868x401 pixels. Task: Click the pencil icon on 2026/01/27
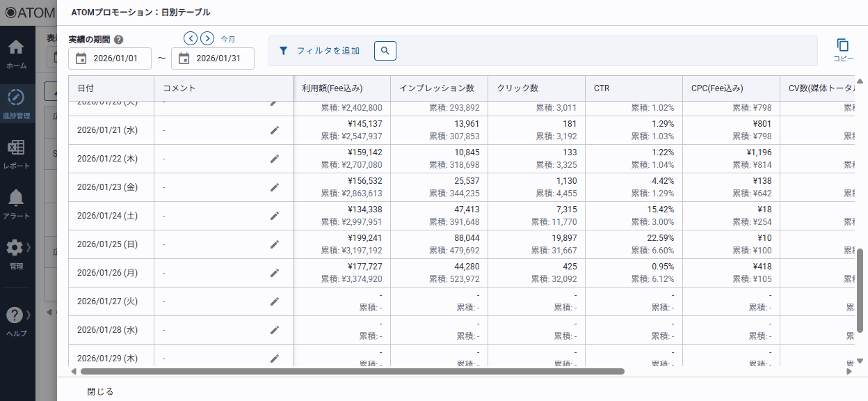click(275, 301)
